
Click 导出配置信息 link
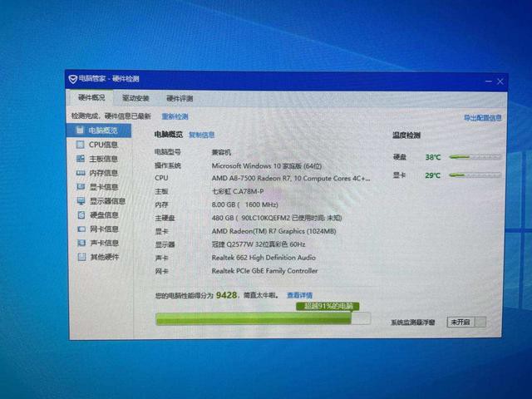tap(482, 118)
